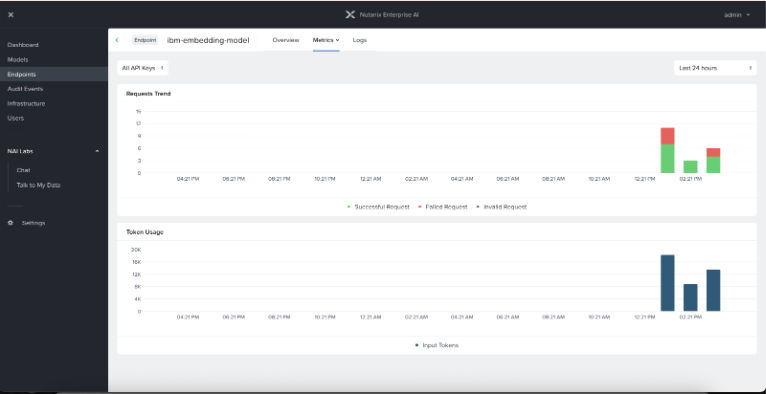Screen dimensions: 766x394
Task: Open the Last 24 hours dropdown
Action: click(x=715, y=68)
